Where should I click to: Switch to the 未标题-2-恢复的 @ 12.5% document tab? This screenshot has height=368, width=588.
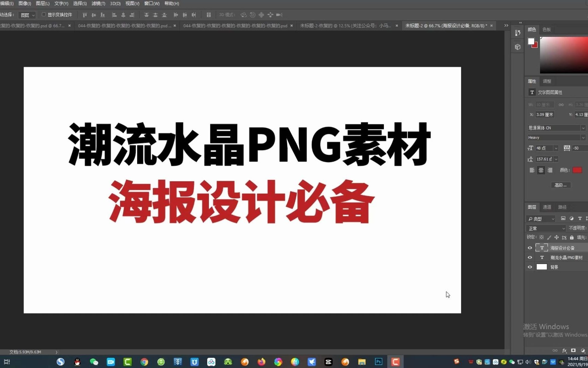345,26
